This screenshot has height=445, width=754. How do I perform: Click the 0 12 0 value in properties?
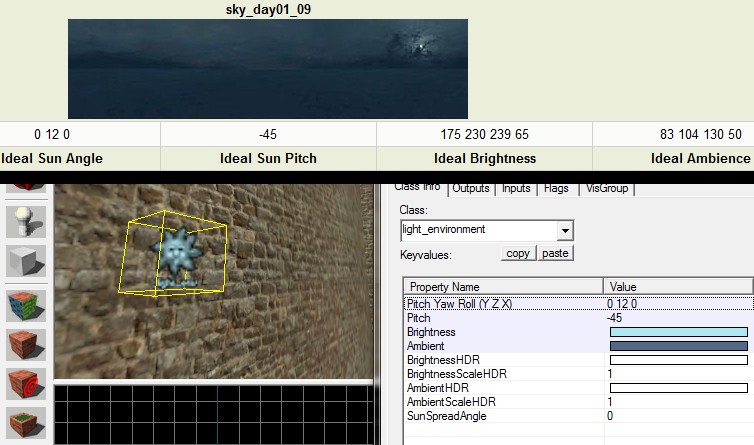pyautogui.click(x=622, y=304)
